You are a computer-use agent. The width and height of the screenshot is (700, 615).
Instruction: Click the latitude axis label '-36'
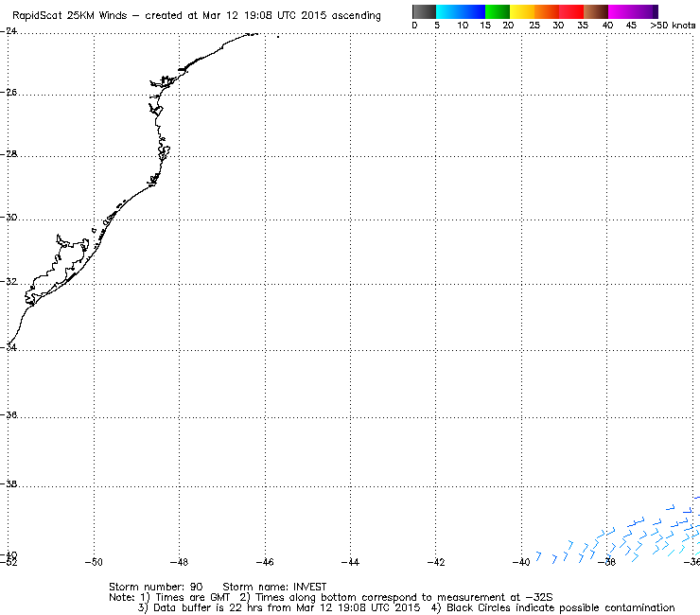point(9,415)
